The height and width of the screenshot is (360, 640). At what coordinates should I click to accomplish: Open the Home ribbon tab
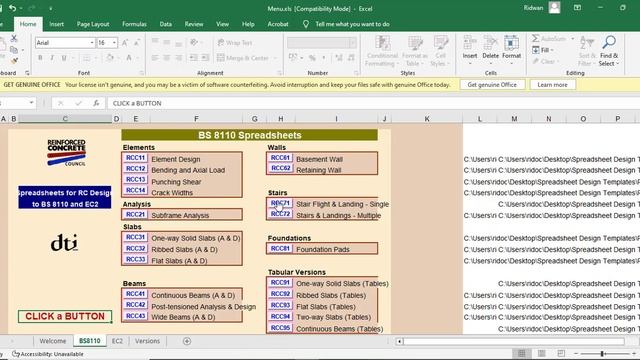pos(28,24)
